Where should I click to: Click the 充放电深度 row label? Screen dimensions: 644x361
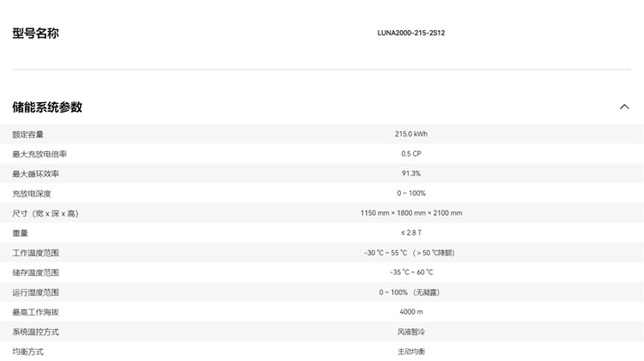click(x=32, y=193)
